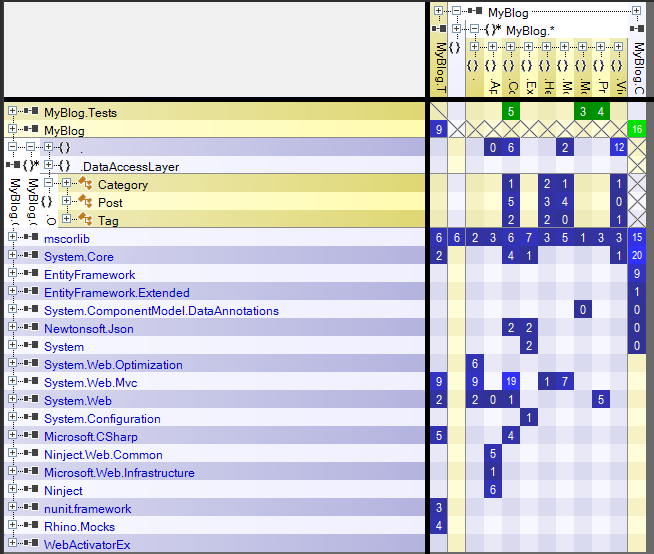Click the MyBlog assembly icon in the column header
654x554 pixels.
pos(475,11)
